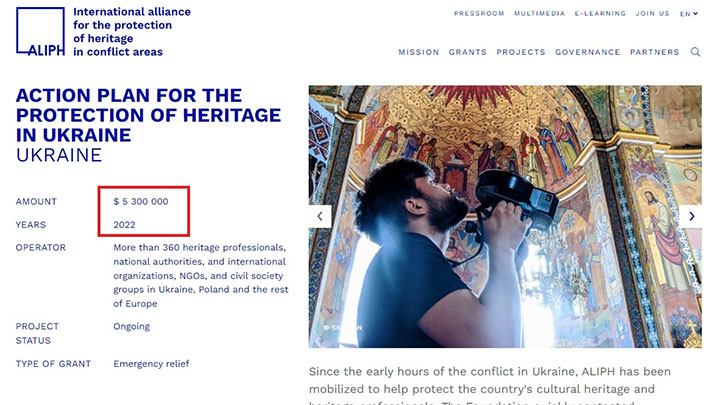Advance carousel with right arrow

click(691, 216)
